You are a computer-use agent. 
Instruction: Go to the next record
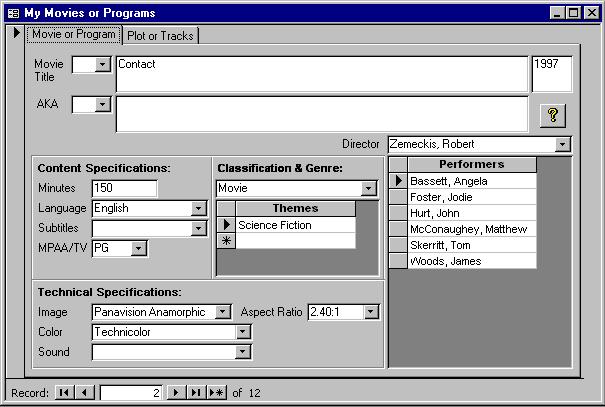(x=176, y=393)
